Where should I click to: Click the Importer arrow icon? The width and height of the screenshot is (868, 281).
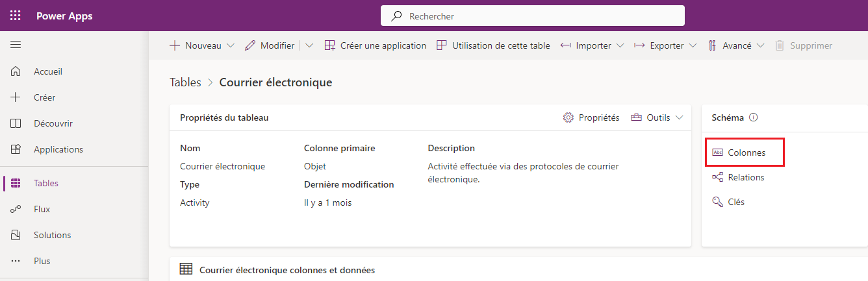click(566, 45)
